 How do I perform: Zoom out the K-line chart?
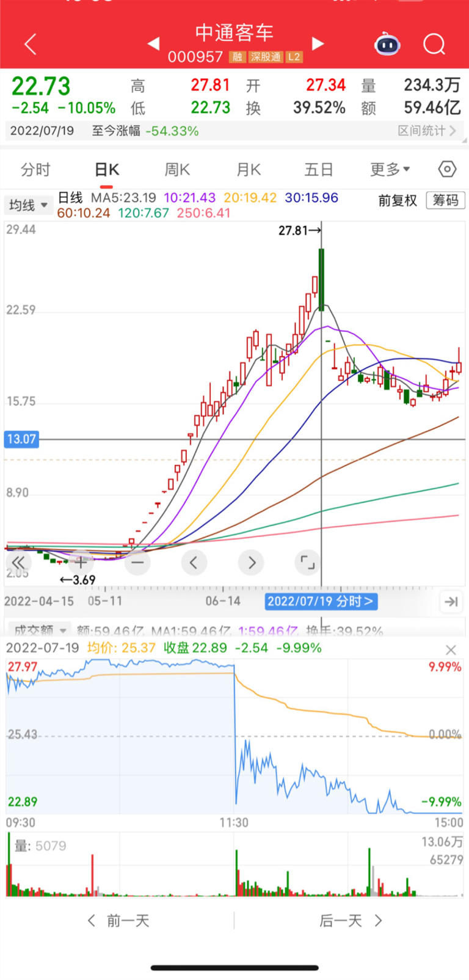click(137, 563)
